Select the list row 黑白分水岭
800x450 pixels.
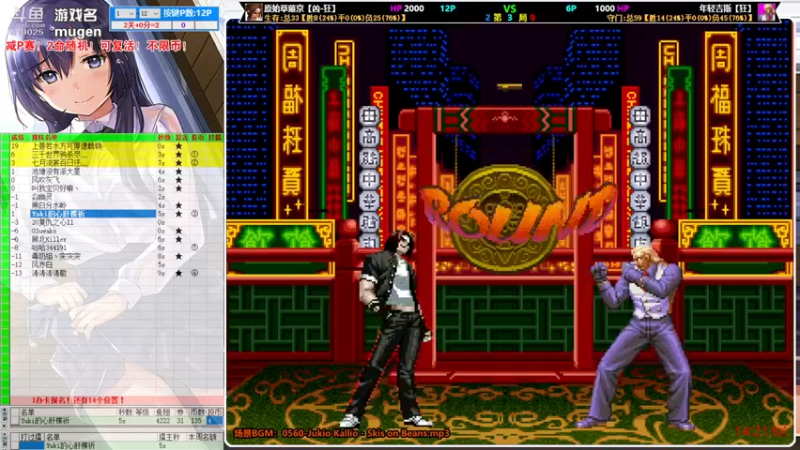[116, 205]
